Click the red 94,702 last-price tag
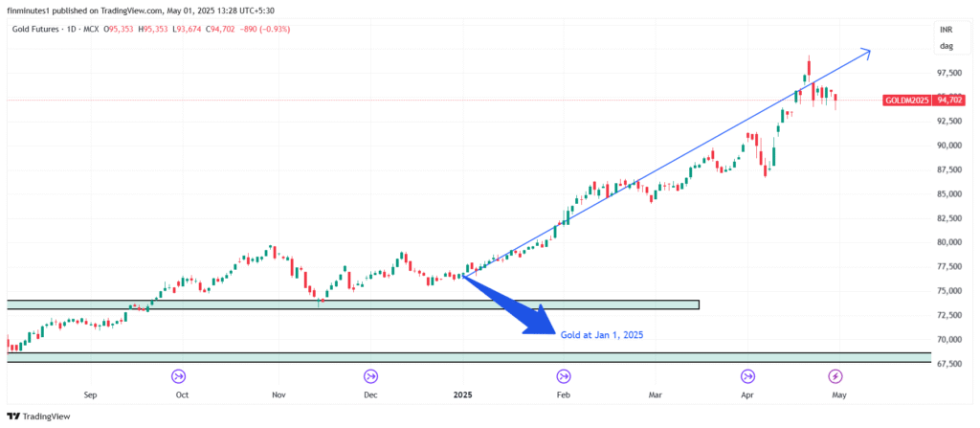Image resolution: width=980 pixels, height=428 pixels. pyautogui.click(x=948, y=101)
